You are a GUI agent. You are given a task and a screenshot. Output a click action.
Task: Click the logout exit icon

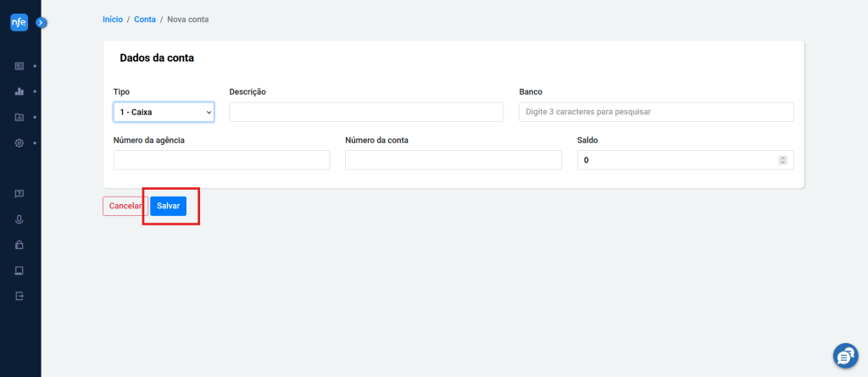[x=19, y=296]
